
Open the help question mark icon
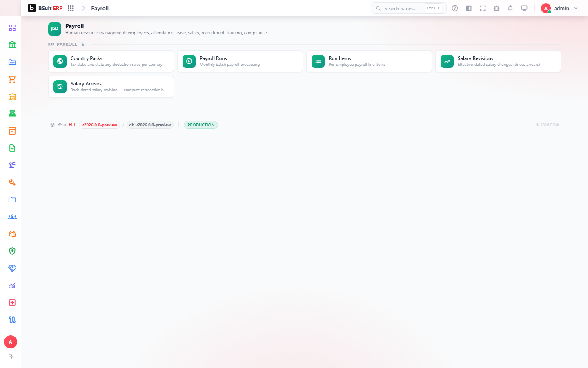455,8
